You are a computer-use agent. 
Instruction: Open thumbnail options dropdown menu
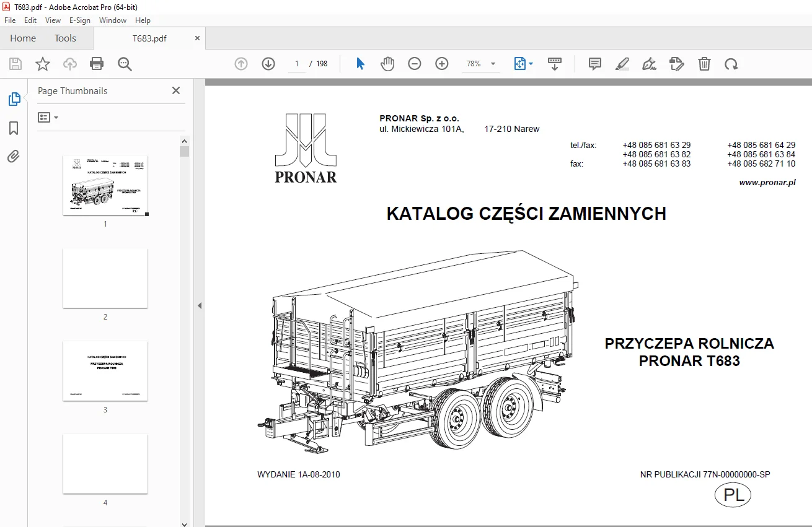point(48,117)
